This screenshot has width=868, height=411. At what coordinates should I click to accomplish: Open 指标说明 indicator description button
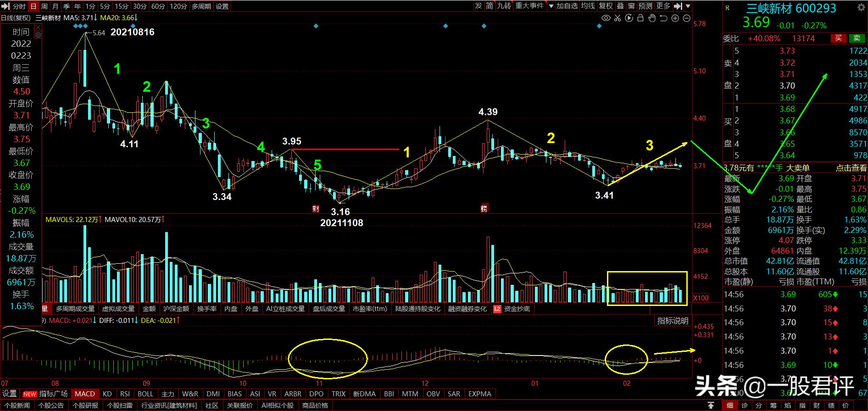[673, 321]
